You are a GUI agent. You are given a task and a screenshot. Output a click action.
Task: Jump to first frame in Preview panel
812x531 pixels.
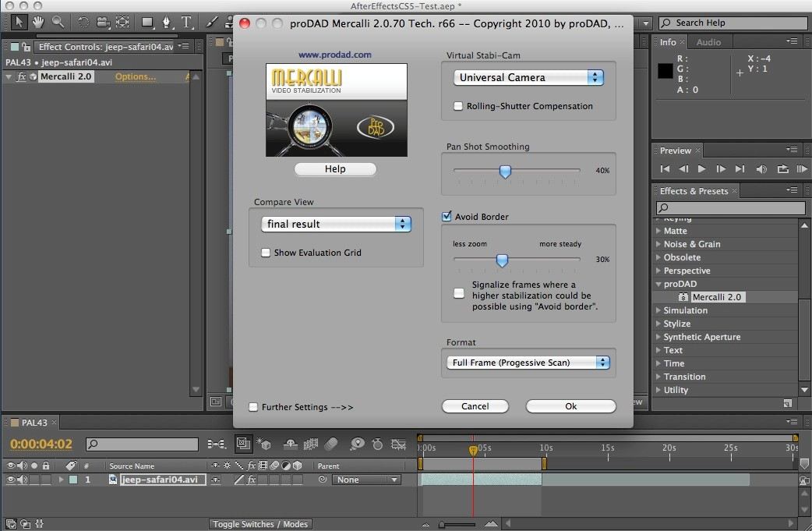pyautogui.click(x=665, y=169)
